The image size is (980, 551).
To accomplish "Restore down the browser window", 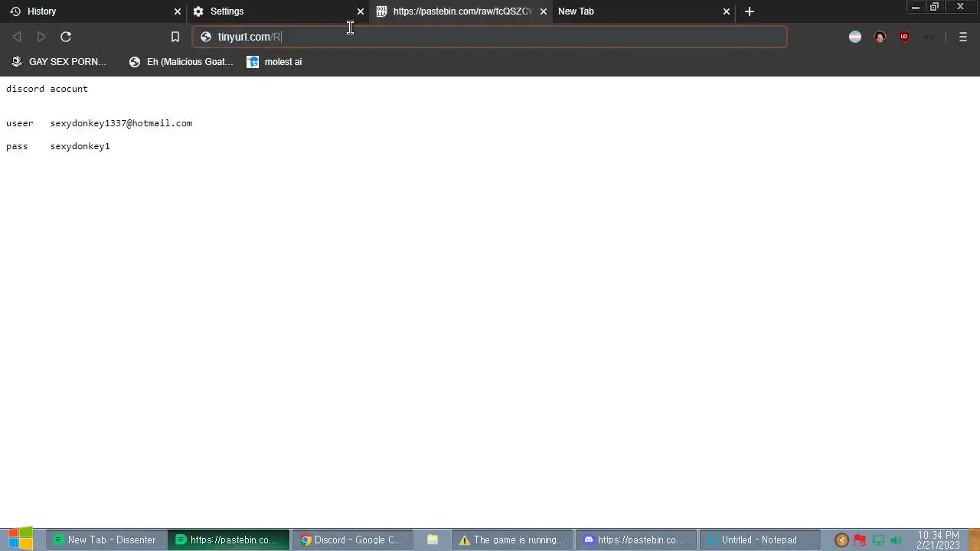I will click(934, 8).
